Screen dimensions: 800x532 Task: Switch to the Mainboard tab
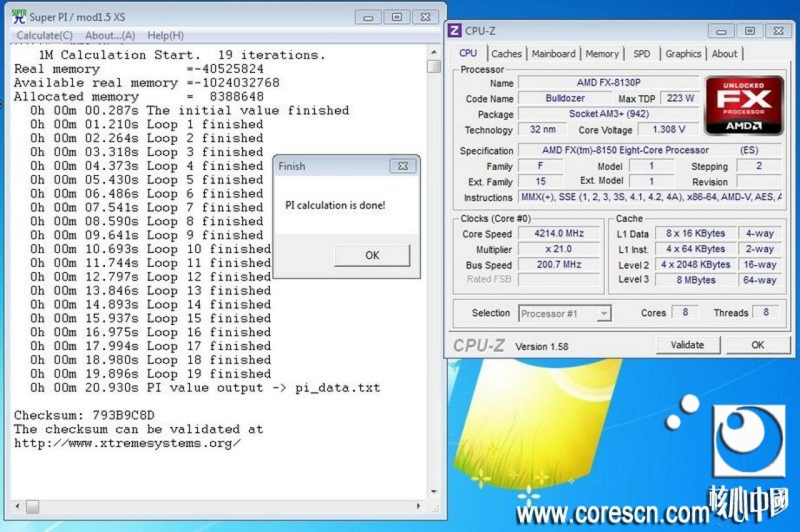click(554, 54)
